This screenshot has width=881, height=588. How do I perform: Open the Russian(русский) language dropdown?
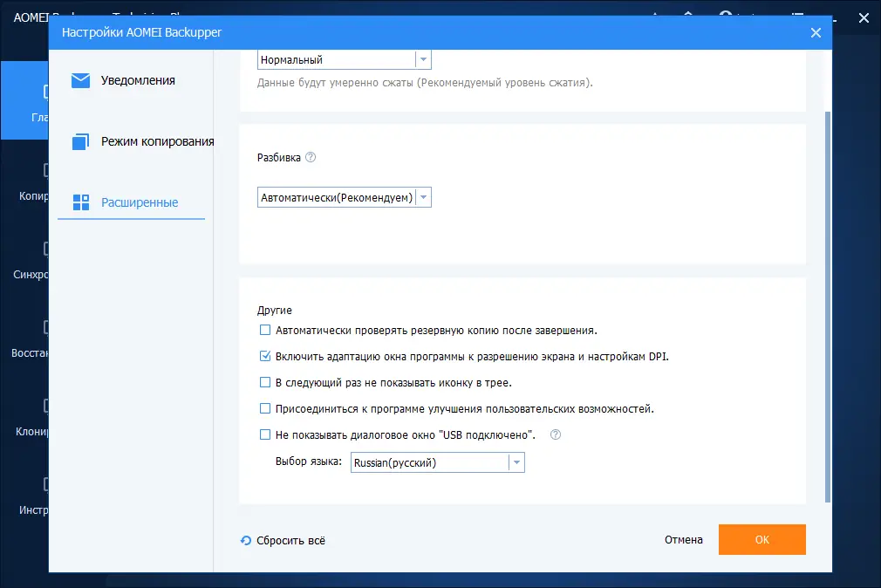(437, 462)
